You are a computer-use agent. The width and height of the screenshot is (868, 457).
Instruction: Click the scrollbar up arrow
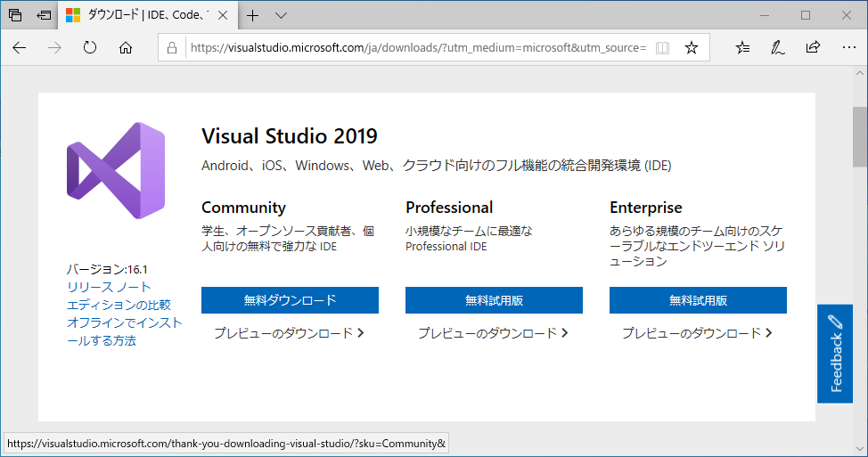[x=860, y=73]
